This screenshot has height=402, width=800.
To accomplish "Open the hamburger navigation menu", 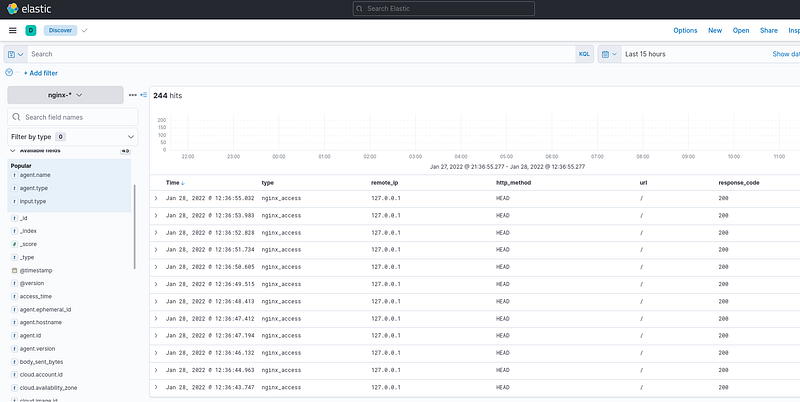I will 13,31.
